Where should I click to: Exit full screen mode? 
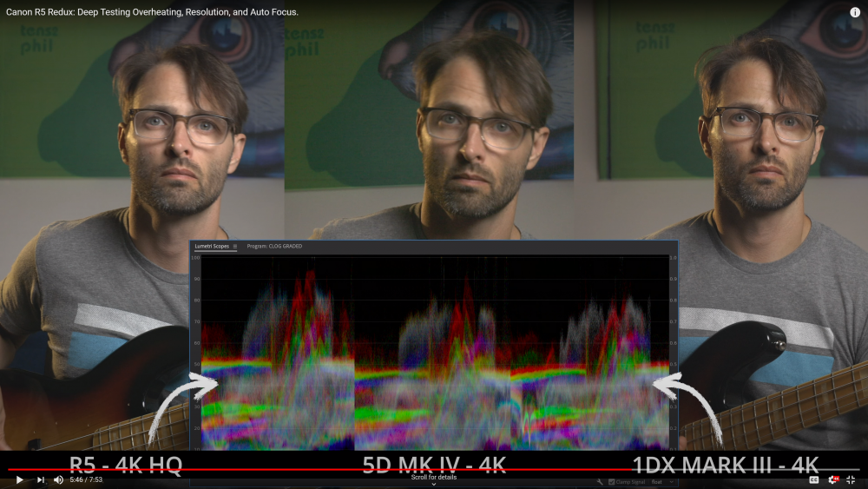click(851, 479)
